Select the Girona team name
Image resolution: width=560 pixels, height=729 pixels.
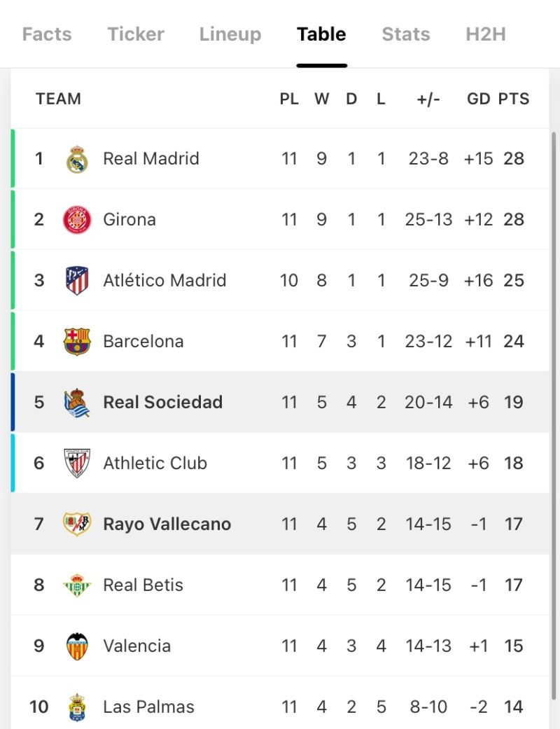pyautogui.click(x=129, y=219)
